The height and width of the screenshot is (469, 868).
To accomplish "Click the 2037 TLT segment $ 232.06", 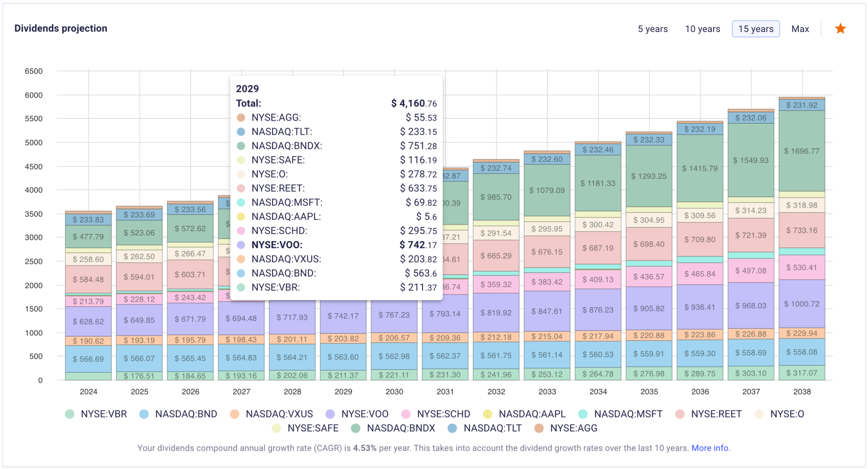I will pyautogui.click(x=751, y=118).
